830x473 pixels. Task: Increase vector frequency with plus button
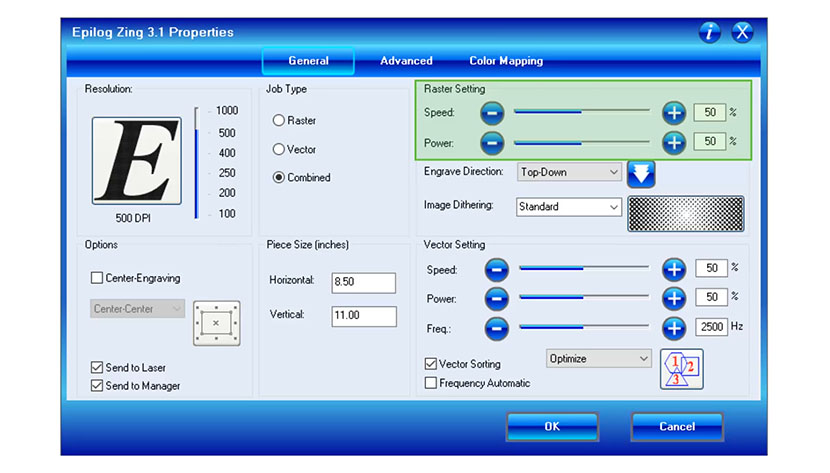pos(674,327)
